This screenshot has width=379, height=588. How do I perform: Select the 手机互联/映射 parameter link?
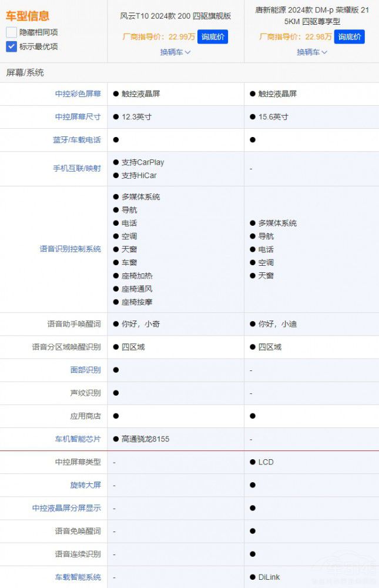pos(76,169)
